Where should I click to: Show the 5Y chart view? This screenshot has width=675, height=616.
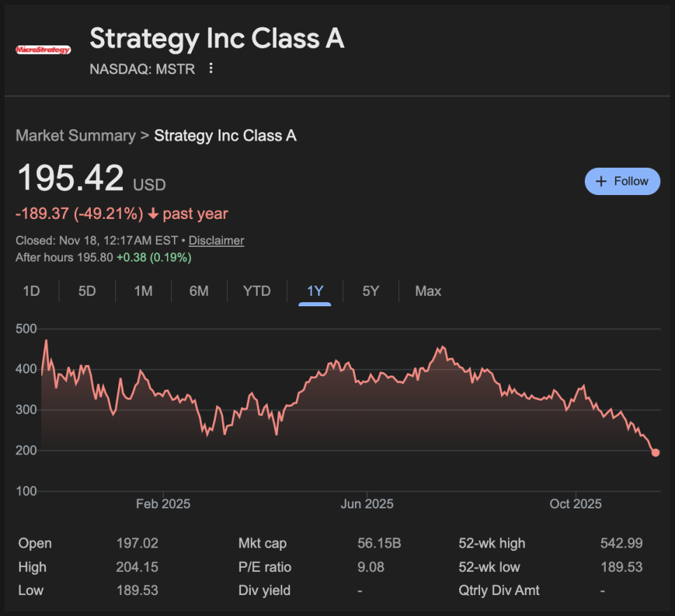pyautogui.click(x=370, y=291)
